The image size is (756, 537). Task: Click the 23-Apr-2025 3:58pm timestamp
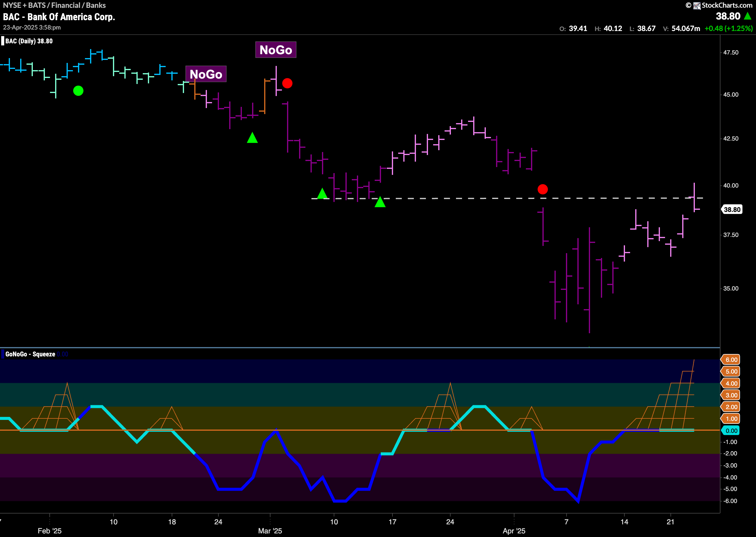point(32,27)
